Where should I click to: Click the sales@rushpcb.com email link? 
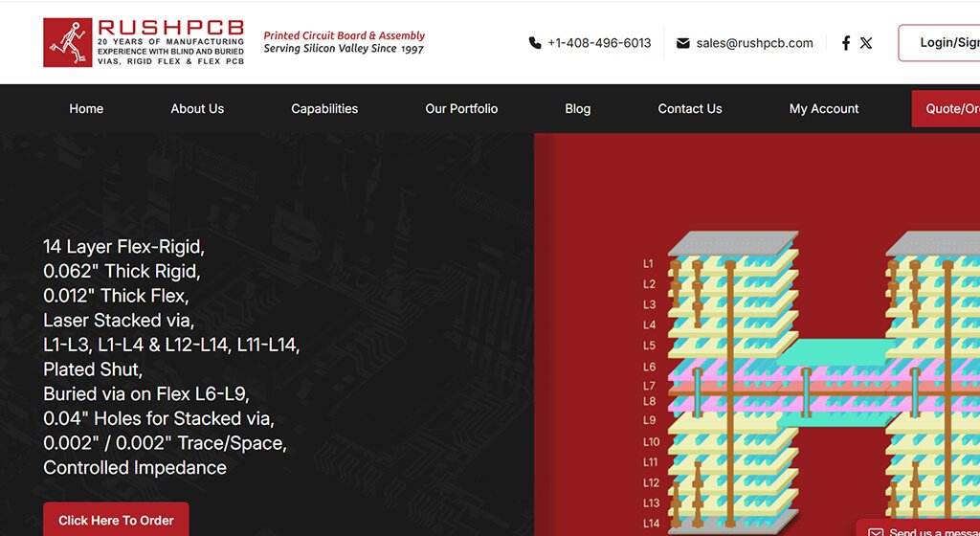pos(754,43)
